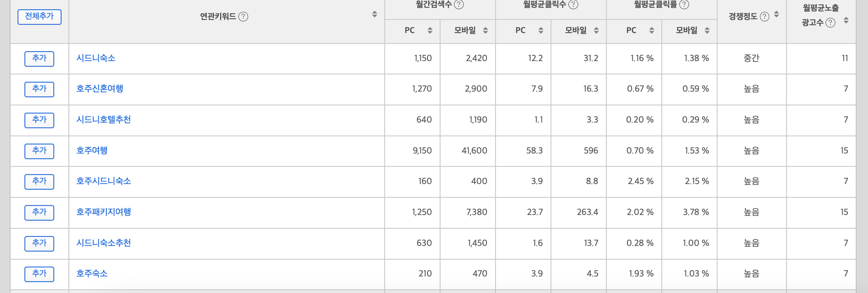
Task: Open help icon next to 월평균클릭률
Action: pyautogui.click(x=684, y=5)
